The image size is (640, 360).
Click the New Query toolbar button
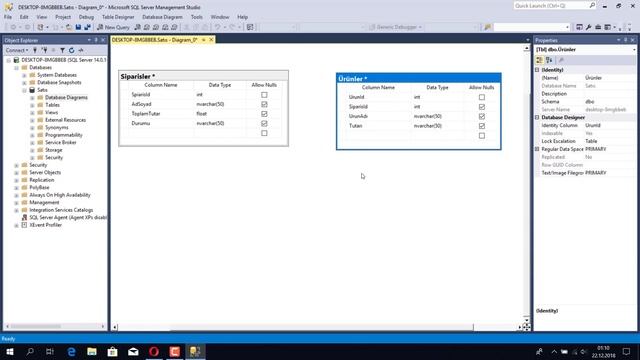click(x=113, y=27)
